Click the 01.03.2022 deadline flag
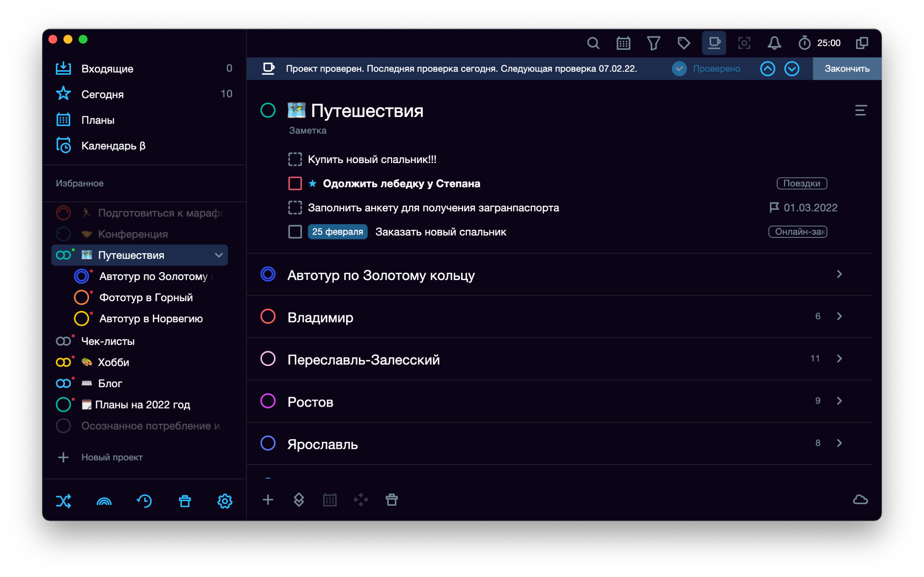 803,208
